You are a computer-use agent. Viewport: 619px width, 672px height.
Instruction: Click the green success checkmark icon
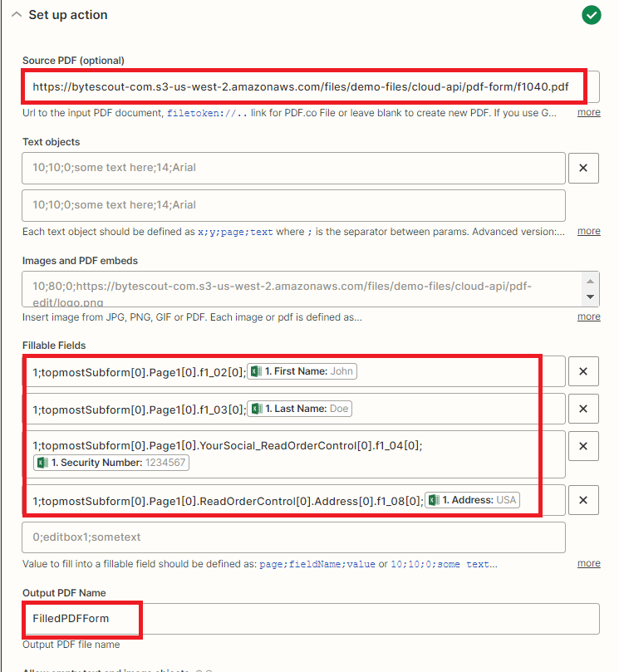click(591, 15)
